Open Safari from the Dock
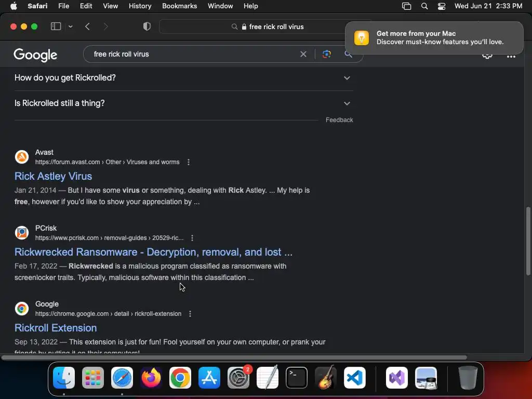 [x=122, y=378]
